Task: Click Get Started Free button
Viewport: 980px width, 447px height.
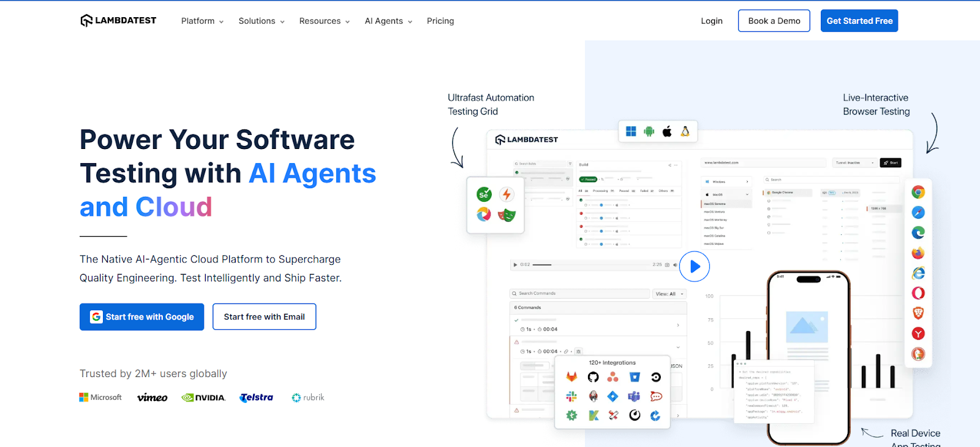Action: pyautogui.click(x=859, y=21)
